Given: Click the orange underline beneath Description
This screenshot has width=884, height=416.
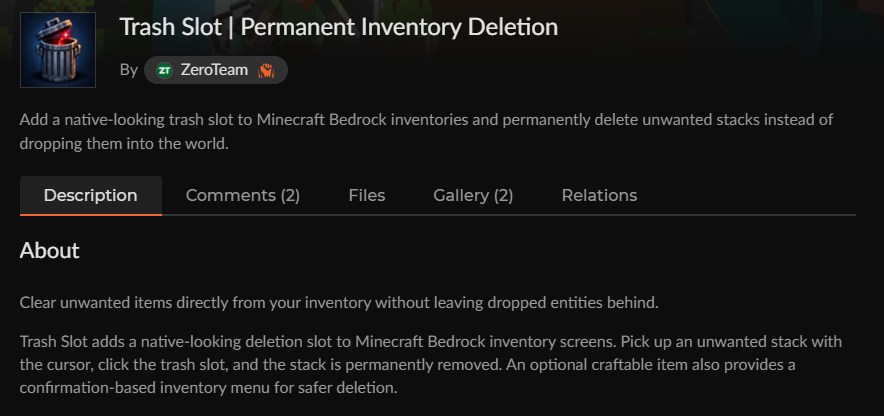Looking at the screenshot, I should [x=91, y=214].
